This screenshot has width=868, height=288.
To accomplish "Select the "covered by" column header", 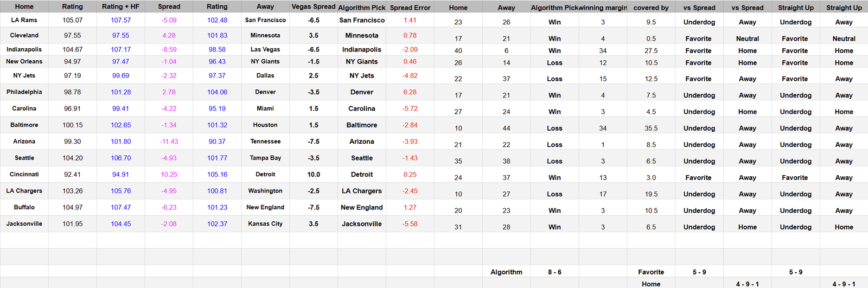I will click(651, 8).
